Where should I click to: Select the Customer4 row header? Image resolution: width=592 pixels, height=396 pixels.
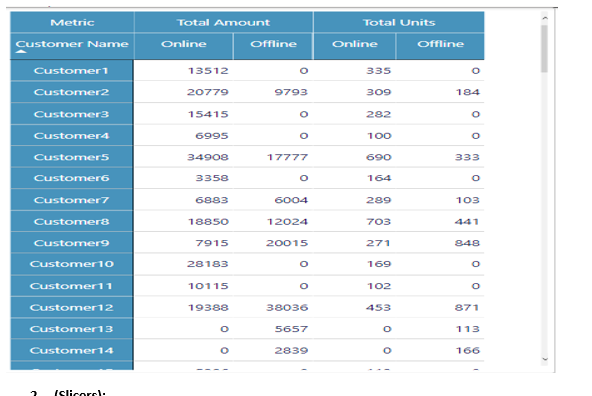(x=72, y=136)
